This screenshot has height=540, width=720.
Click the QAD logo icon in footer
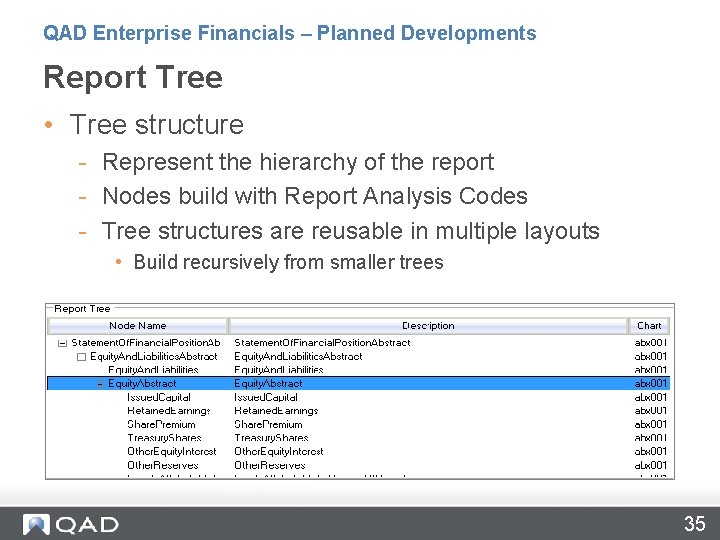36,524
